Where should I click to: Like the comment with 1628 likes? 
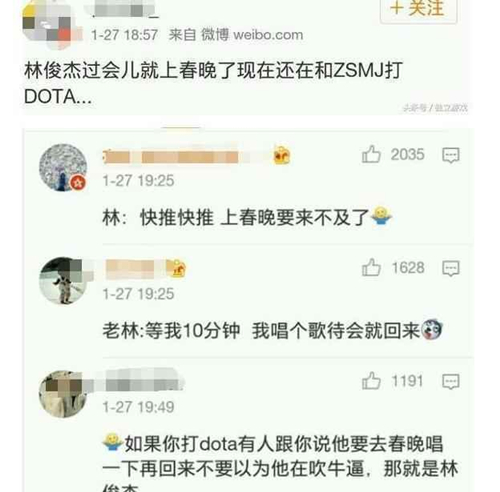pos(371,267)
